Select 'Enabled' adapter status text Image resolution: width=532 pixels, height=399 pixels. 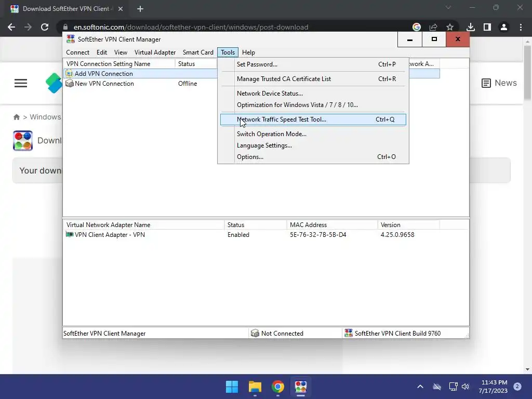click(x=238, y=235)
